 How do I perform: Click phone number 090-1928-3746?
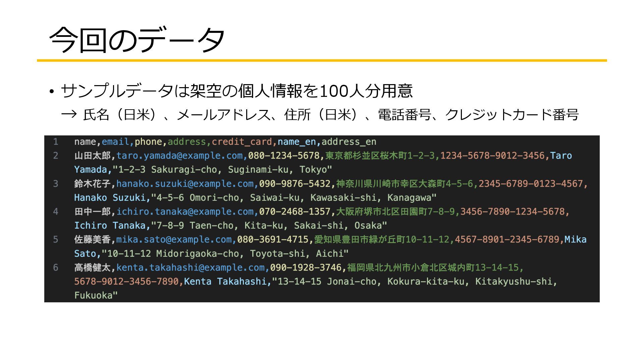tap(306, 267)
